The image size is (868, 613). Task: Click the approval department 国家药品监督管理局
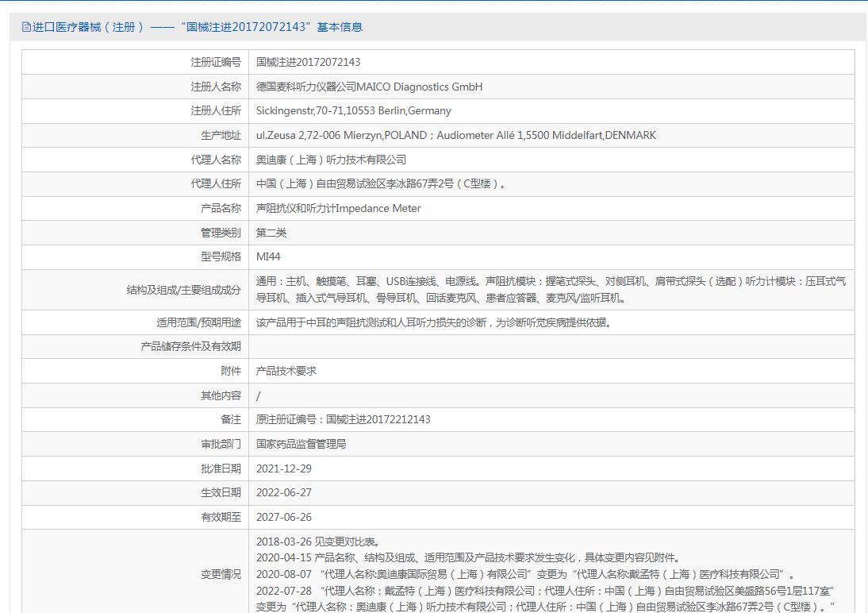(x=301, y=444)
